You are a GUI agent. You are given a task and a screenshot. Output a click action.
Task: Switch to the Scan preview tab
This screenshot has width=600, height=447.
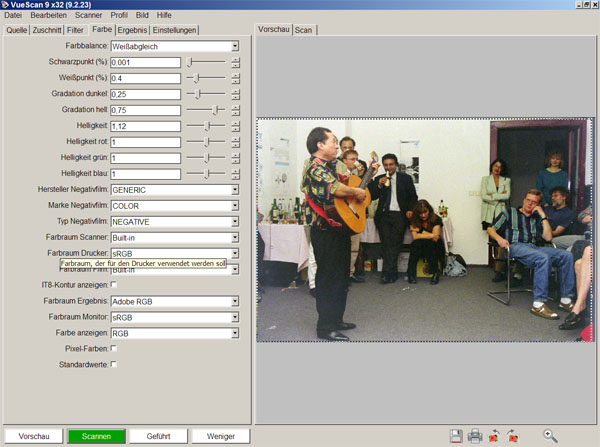point(303,30)
